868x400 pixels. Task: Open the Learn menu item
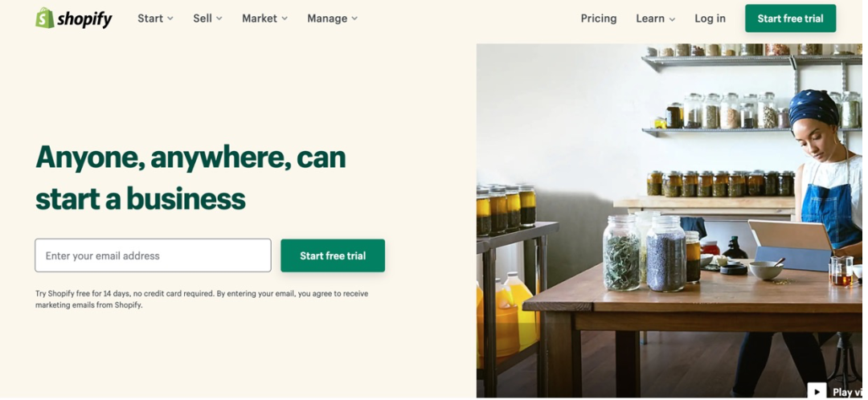(656, 18)
